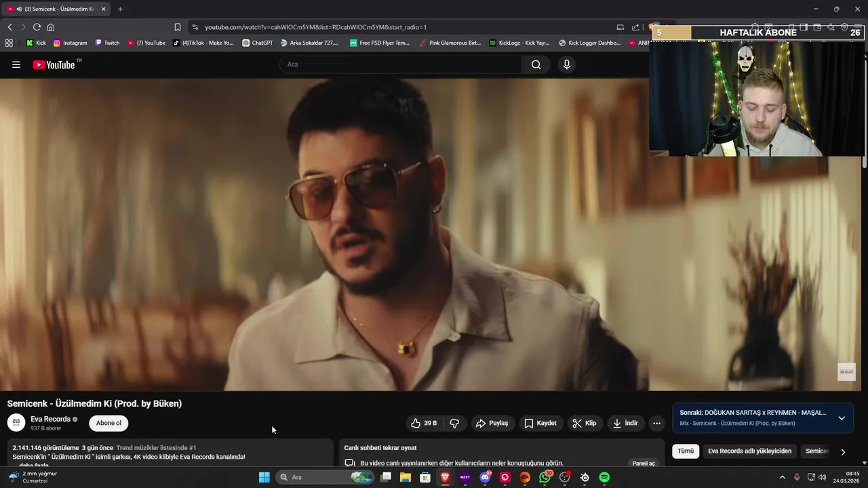Download video with İndir button
This screenshot has width=868, height=488.
point(625,423)
